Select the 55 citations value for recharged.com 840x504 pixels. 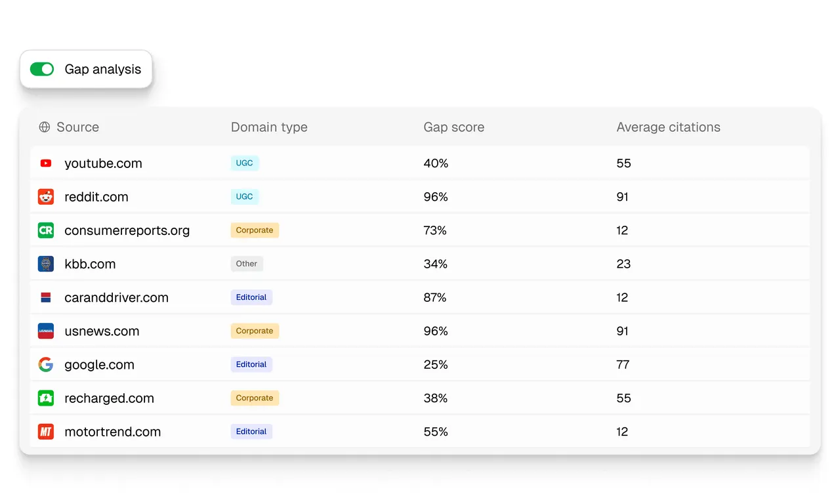tap(624, 398)
